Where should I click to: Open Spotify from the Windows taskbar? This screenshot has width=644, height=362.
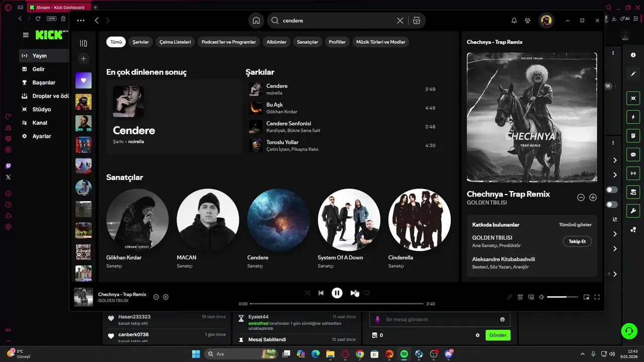pyautogui.click(x=404, y=354)
